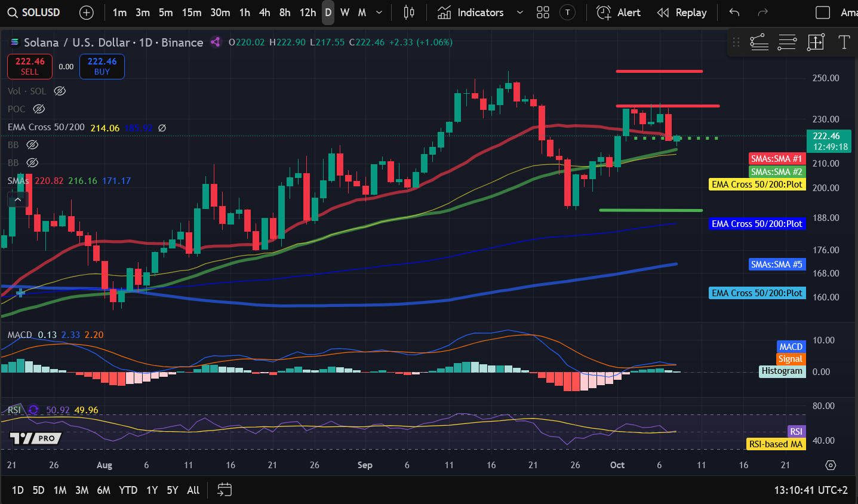
Task: Click the red SELL 222.46 button
Action: click(30, 66)
